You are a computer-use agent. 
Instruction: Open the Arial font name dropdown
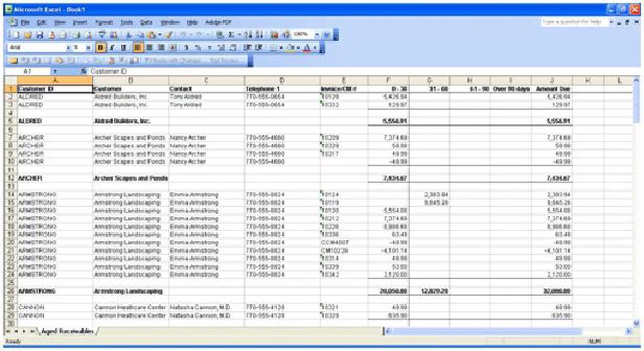click(x=69, y=48)
